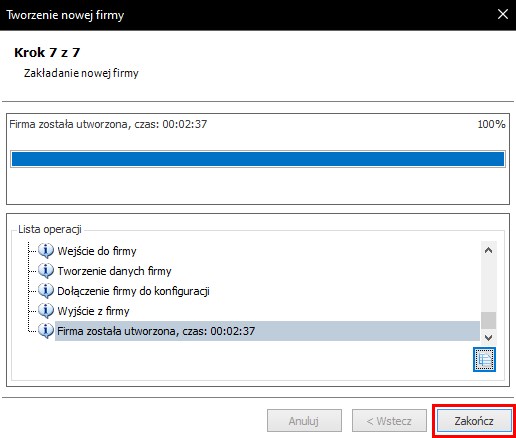Click the Zakończ button to finish
The height and width of the screenshot is (438, 516).
474,421
